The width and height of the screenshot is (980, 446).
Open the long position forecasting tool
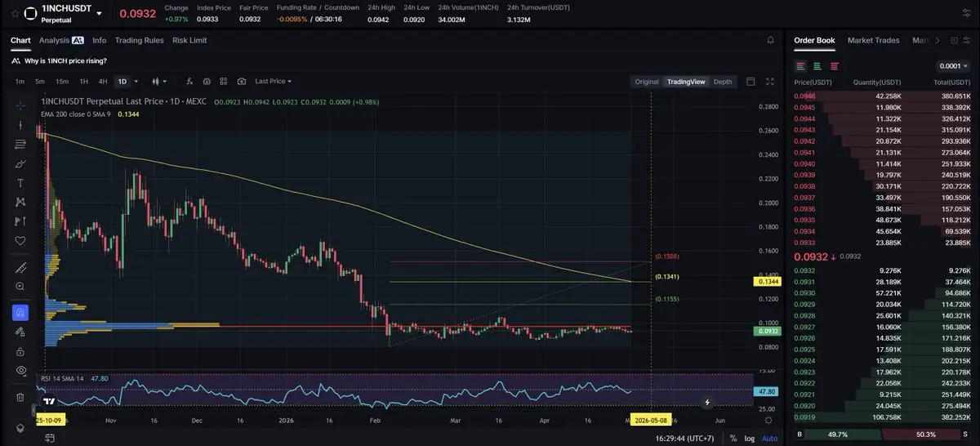20,221
